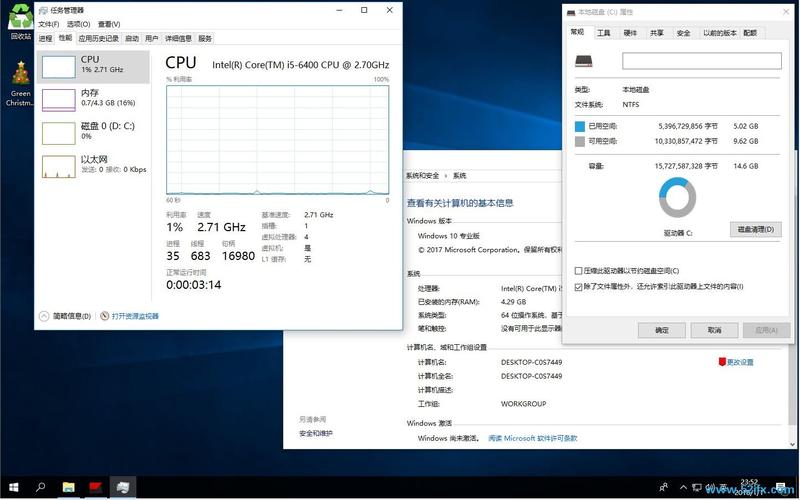Screen dimensions: 800x500
Task: Click the drive name input field
Action: point(702,61)
